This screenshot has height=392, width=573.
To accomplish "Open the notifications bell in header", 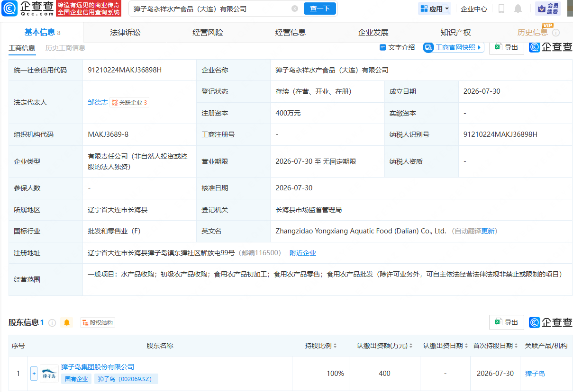I will (518, 9).
